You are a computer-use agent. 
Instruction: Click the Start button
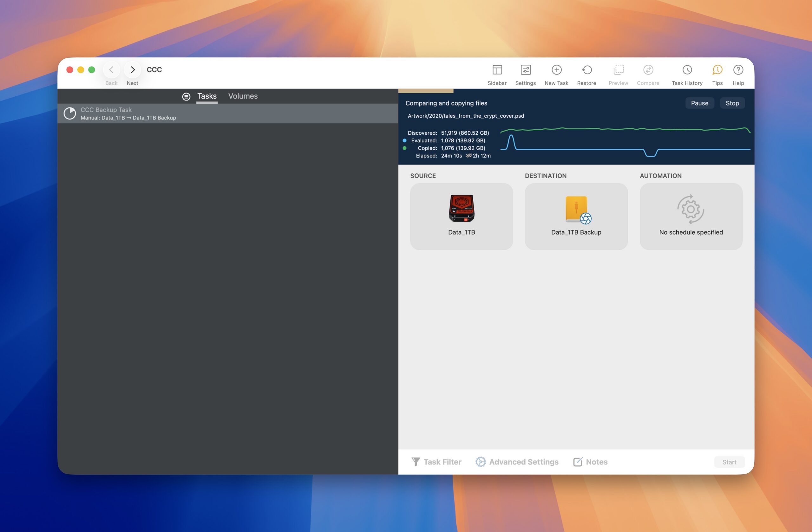point(729,462)
